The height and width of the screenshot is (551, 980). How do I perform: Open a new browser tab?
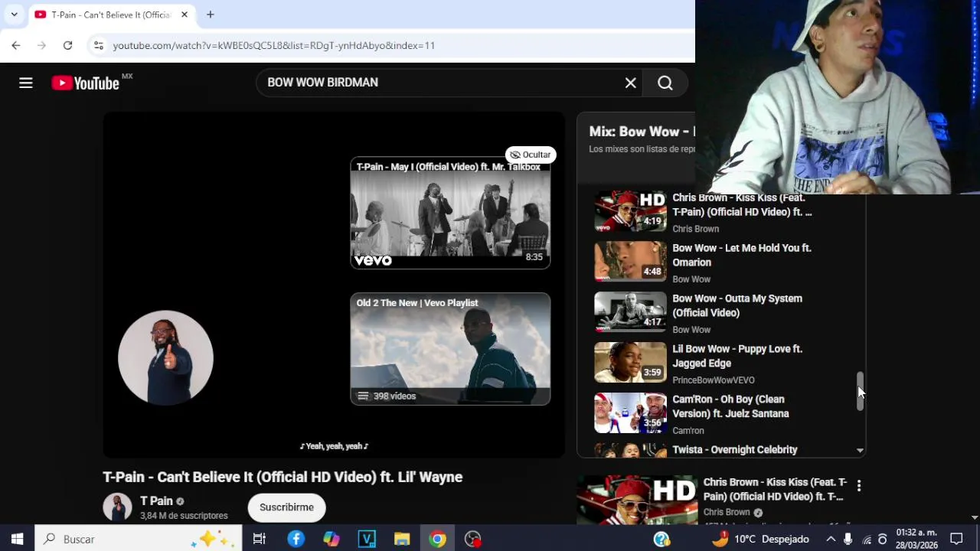tap(210, 15)
